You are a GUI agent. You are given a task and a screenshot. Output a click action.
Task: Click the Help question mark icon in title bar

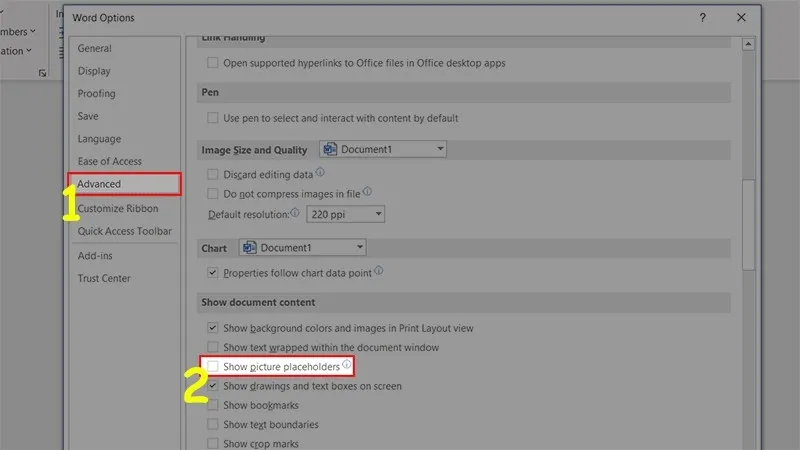(x=703, y=18)
